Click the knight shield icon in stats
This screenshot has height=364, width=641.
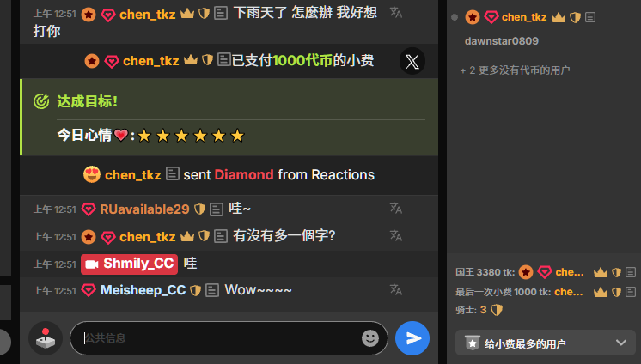point(497,310)
